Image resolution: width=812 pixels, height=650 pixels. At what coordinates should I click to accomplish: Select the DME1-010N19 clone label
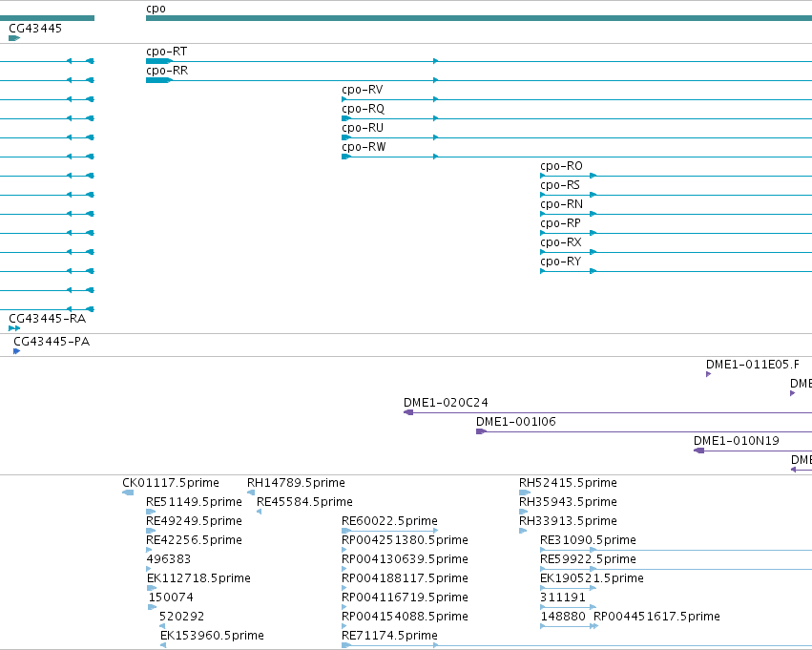coord(737,441)
